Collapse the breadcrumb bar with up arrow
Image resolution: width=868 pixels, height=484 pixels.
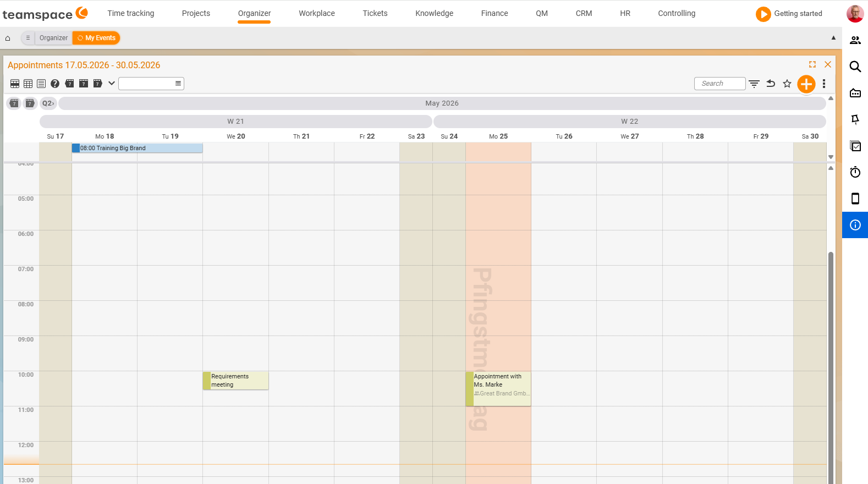[x=833, y=38]
